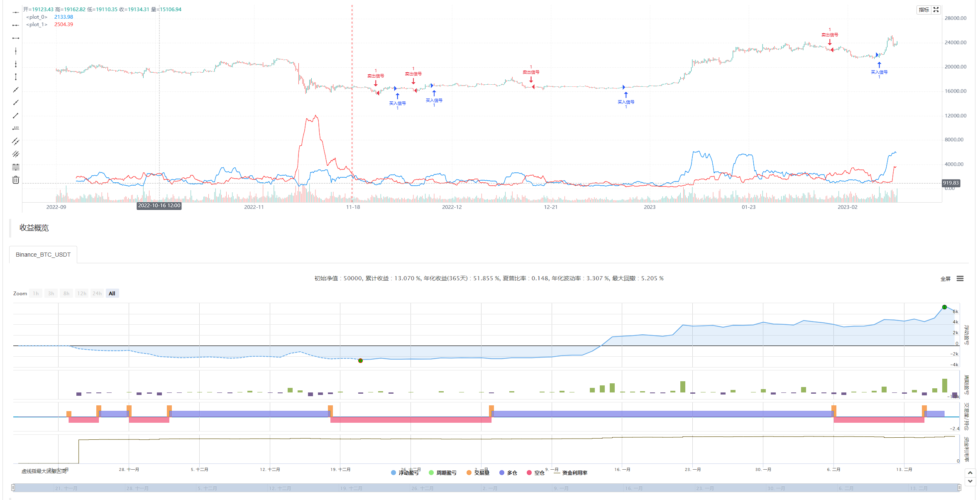Viewport: 980px width, 500px height.
Task: Select the diagonal segment line tool
Action: coord(15,115)
